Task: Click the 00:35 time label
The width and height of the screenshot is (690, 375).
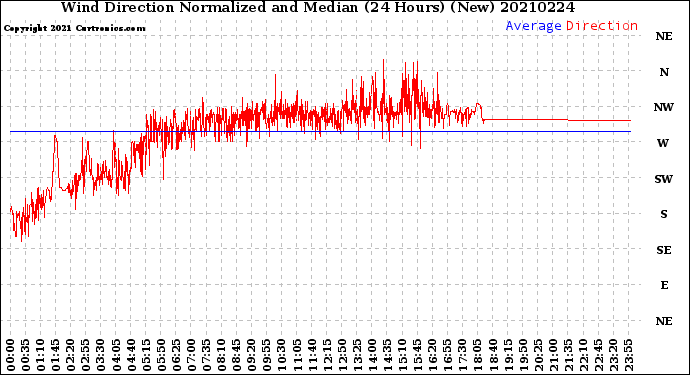Action: (x=26, y=355)
